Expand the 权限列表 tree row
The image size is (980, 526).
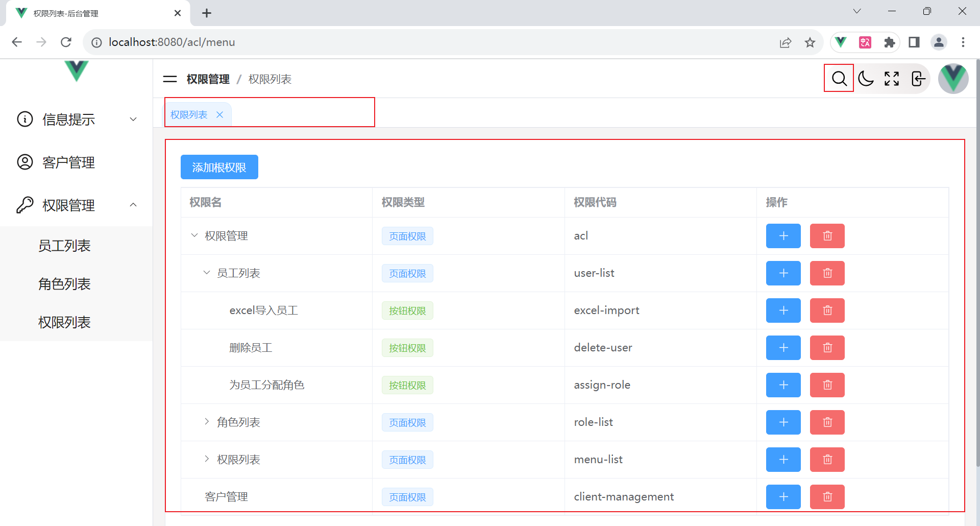(207, 459)
